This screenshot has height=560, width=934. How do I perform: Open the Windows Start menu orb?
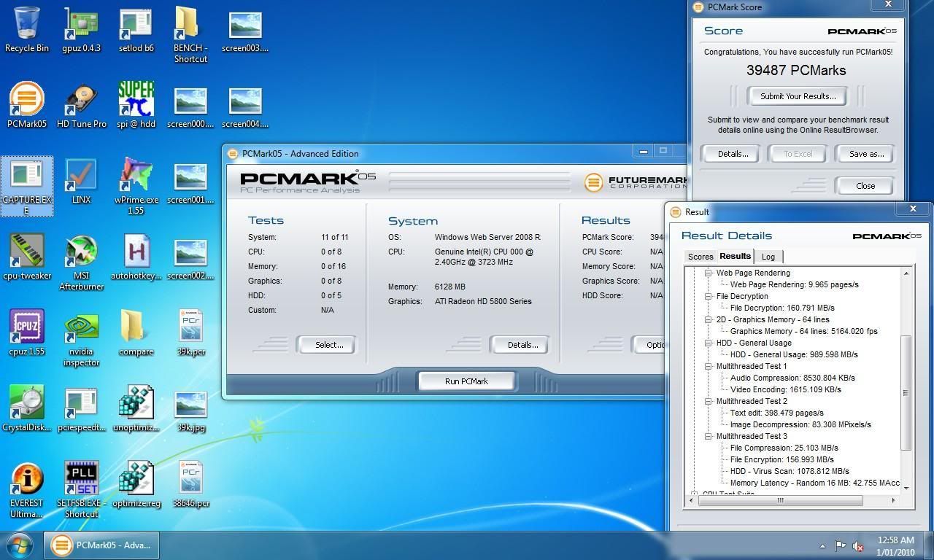[x=20, y=545]
